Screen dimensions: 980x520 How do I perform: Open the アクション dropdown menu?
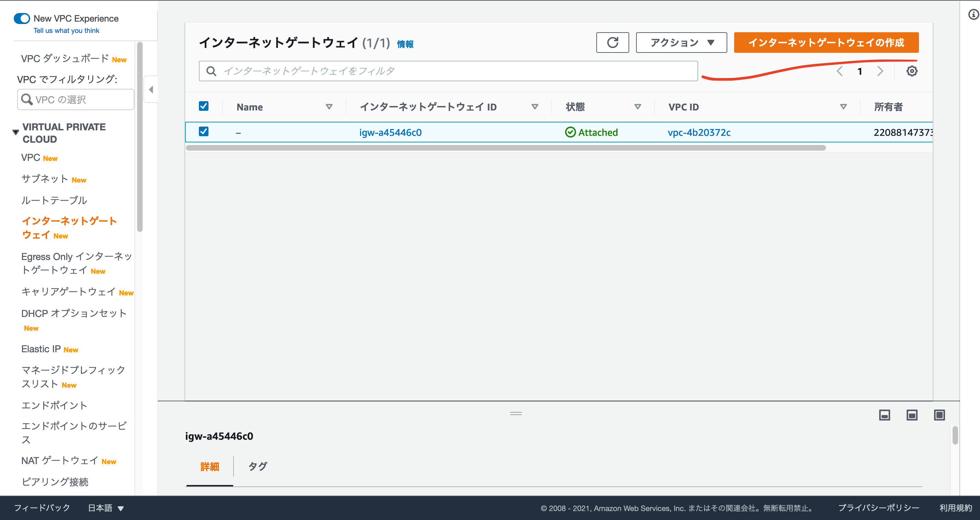point(681,42)
